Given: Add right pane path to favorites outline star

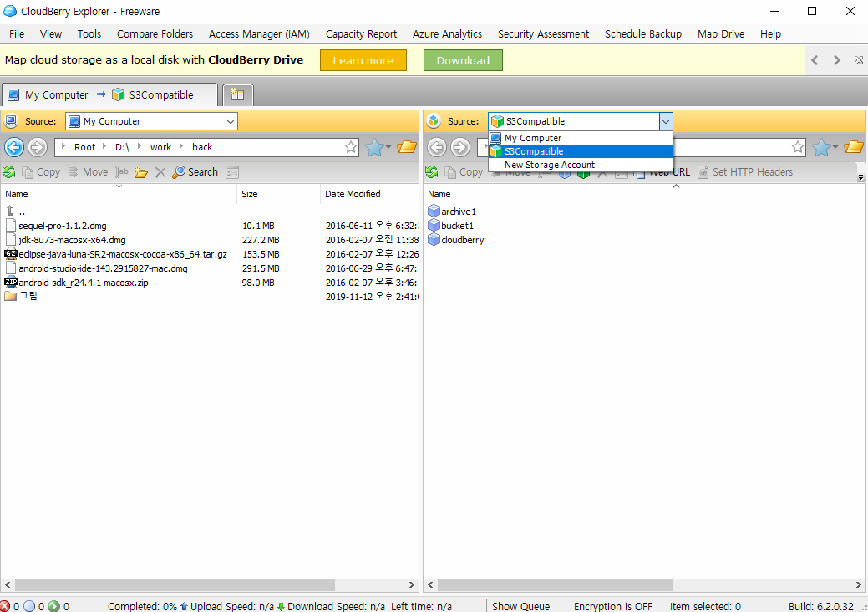Looking at the screenshot, I should pos(798,147).
